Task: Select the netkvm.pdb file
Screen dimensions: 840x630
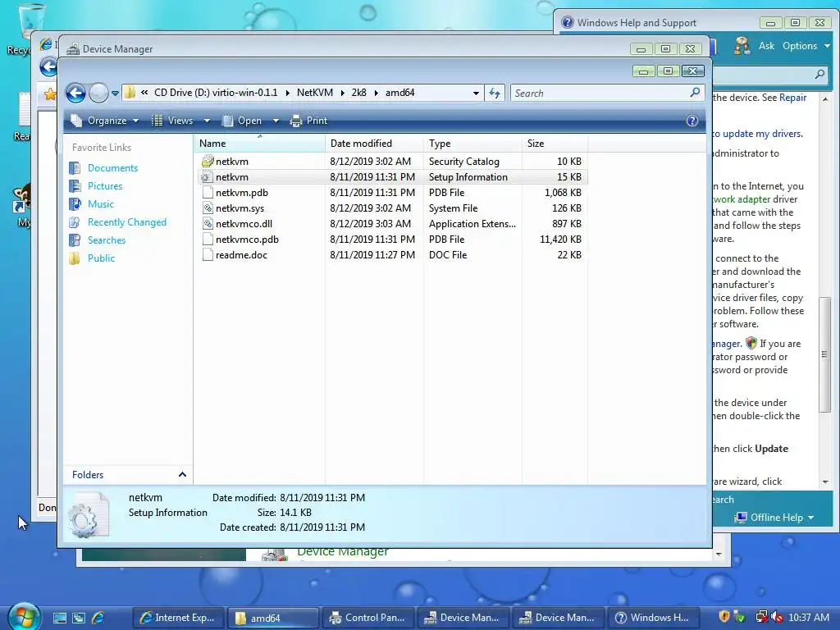Action: [242, 192]
